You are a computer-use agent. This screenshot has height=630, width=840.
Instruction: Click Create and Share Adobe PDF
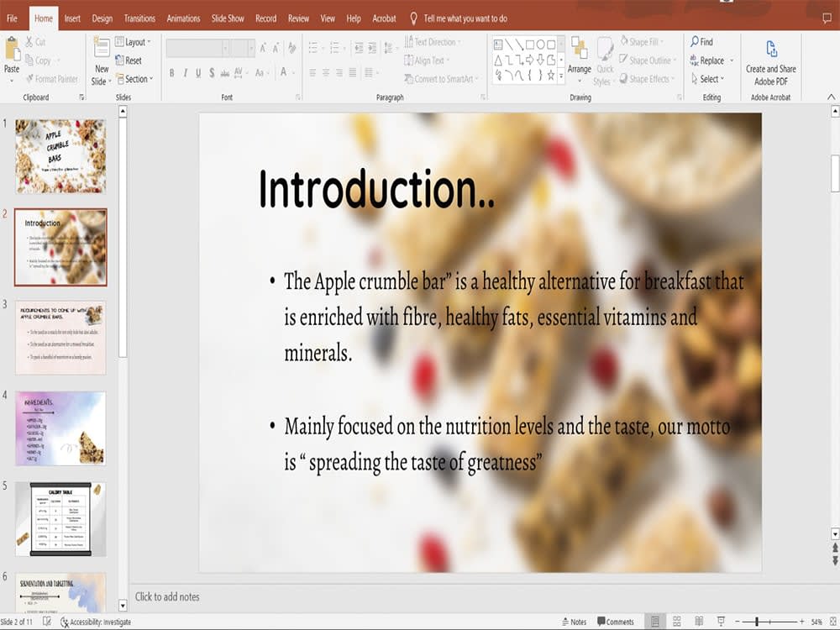pos(771,63)
